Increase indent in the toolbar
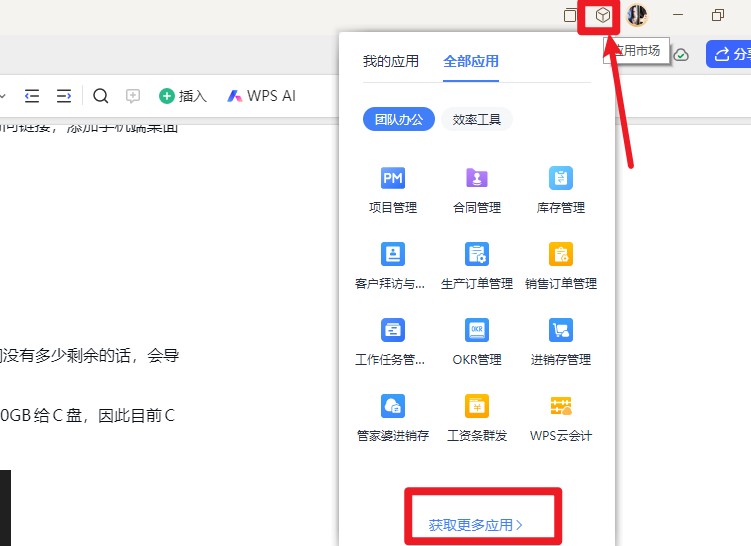 [64, 96]
